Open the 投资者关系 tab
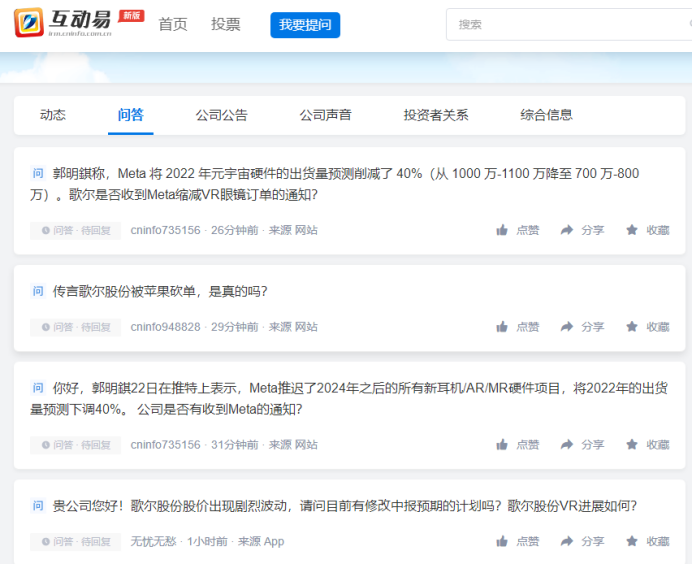 click(436, 115)
